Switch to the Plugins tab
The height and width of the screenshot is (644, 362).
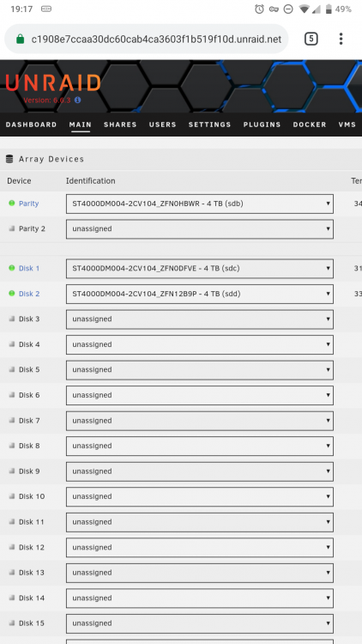[262, 125]
